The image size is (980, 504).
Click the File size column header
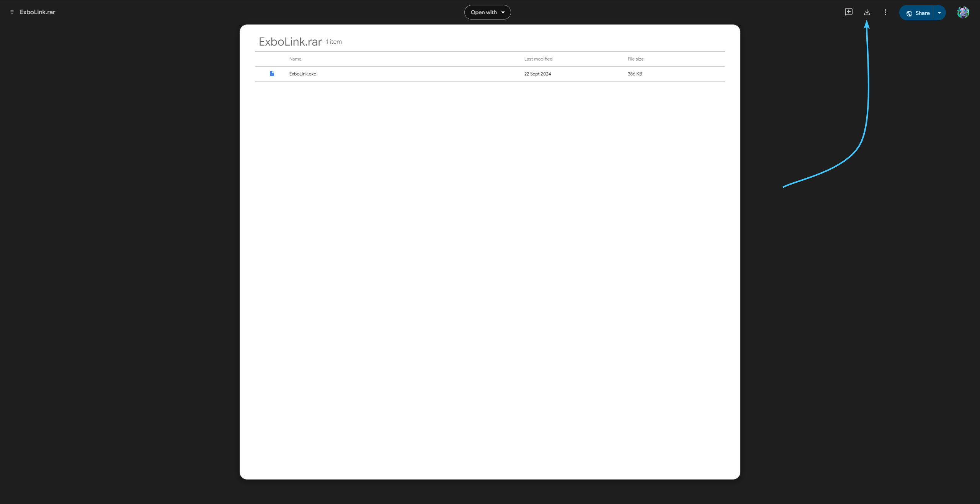(x=635, y=59)
